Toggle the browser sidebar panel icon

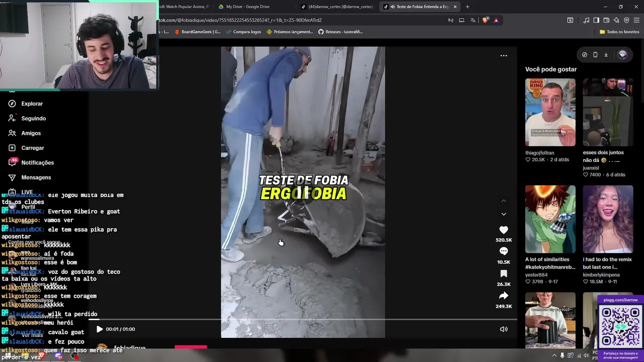coord(596,20)
